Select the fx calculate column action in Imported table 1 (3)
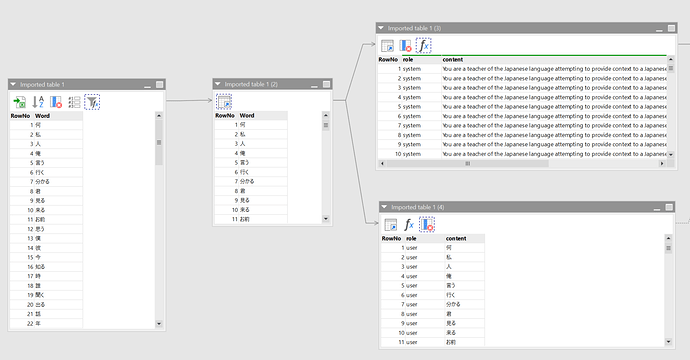 (x=423, y=45)
